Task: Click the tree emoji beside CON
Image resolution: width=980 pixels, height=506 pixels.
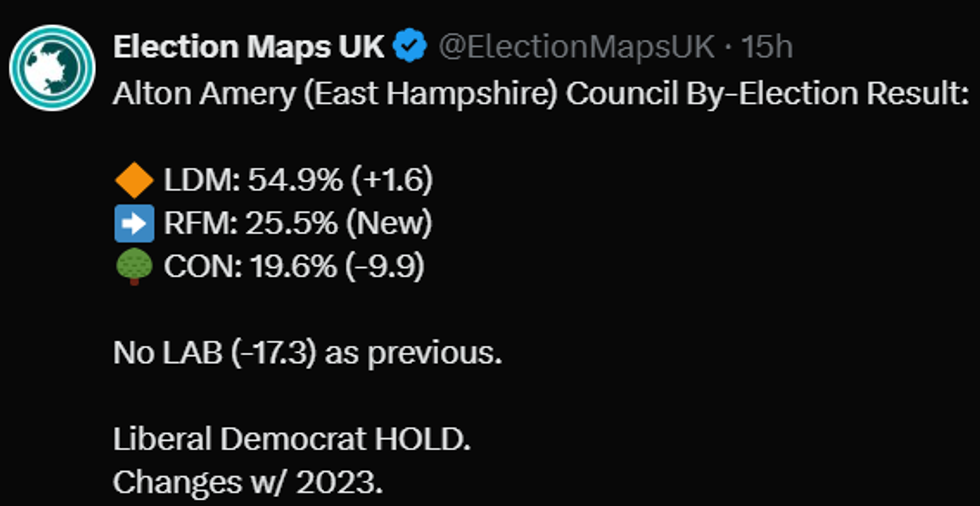Action: pyautogui.click(x=133, y=267)
